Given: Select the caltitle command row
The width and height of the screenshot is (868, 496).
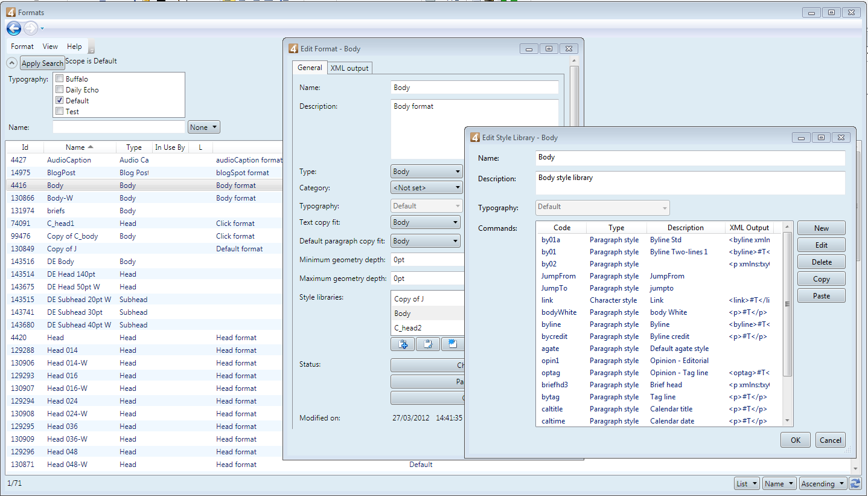Looking at the screenshot, I should click(660, 409).
